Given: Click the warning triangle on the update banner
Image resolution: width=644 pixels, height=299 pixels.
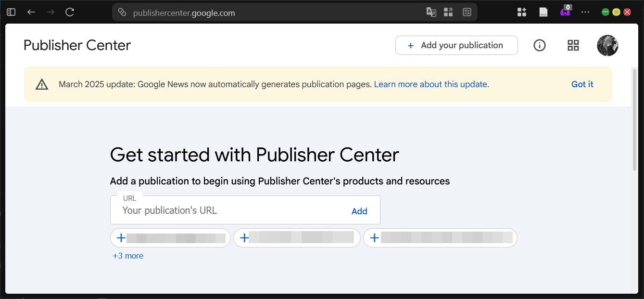Looking at the screenshot, I should (x=42, y=84).
